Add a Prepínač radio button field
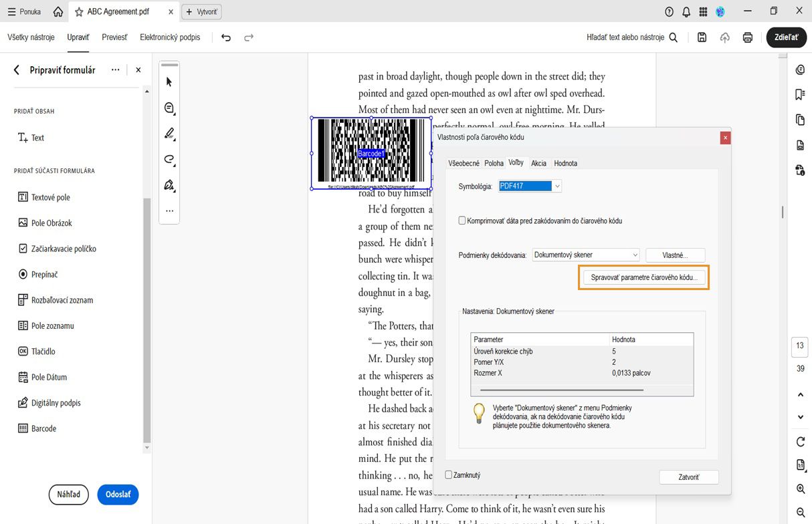This screenshot has height=524, width=812. point(37,274)
